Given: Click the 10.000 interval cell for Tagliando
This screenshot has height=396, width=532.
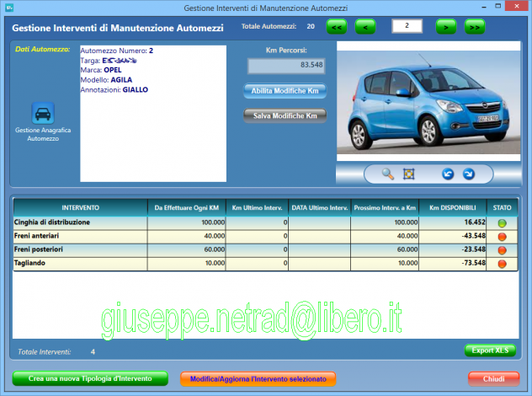Looking at the screenshot, I should pyautogui.click(x=187, y=264).
